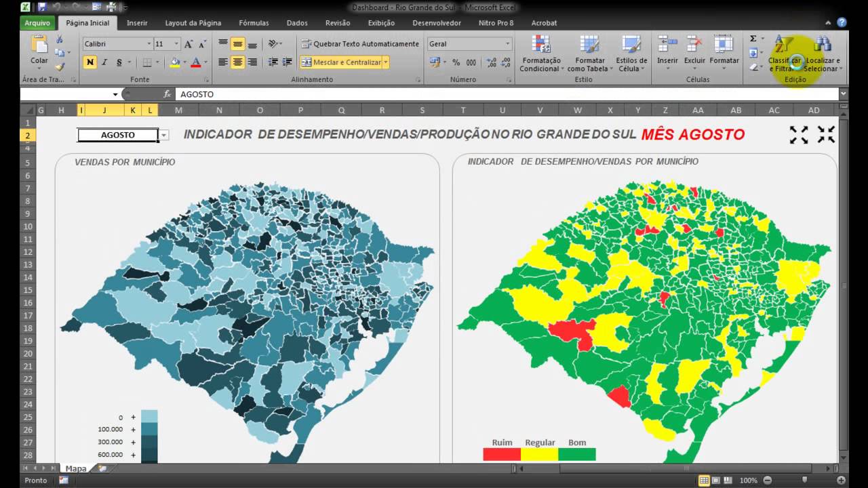The image size is (868, 488).
Task: Switch to the Inserir ribbon tab
Action: [x=137, y=22]
